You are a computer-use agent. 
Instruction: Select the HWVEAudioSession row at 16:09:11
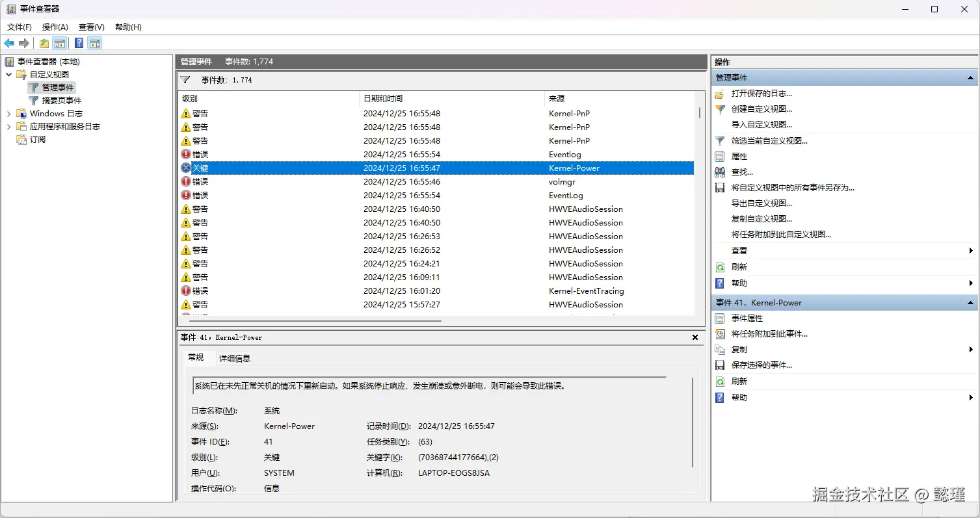[436, 278]
